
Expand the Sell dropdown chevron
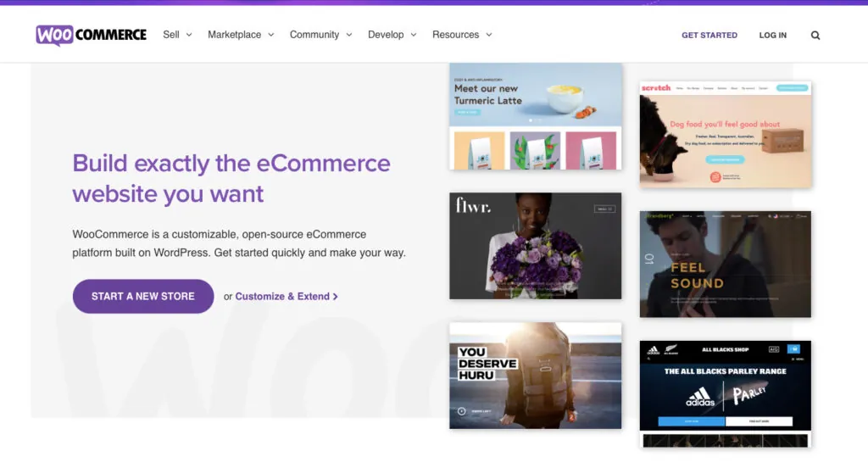(189, 35)
